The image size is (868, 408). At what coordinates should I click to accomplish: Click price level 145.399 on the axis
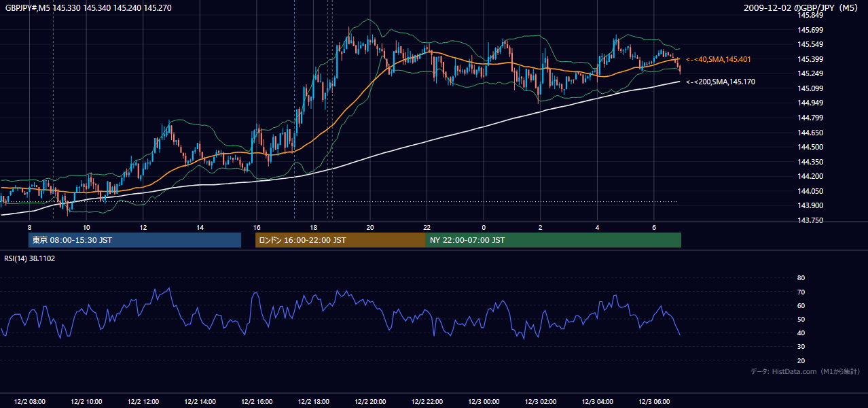[810, 60]
